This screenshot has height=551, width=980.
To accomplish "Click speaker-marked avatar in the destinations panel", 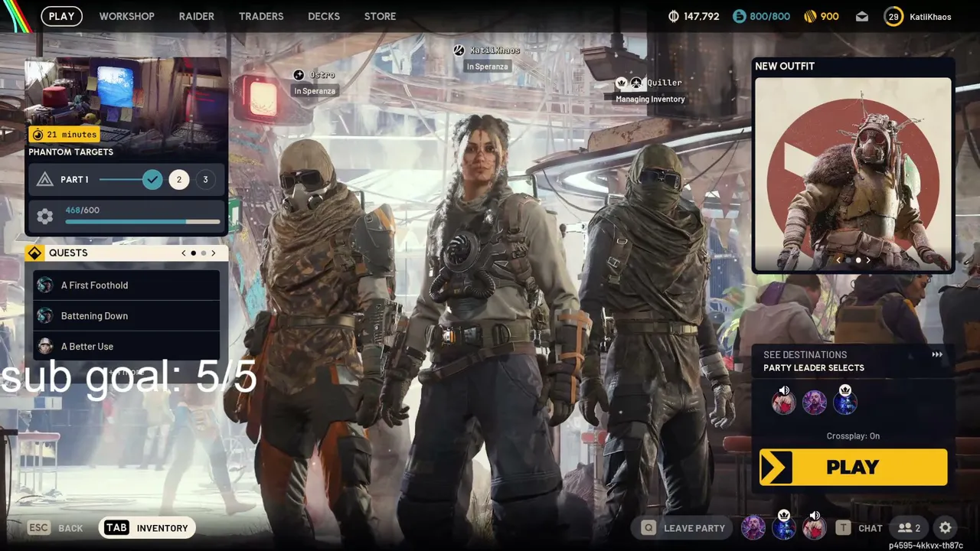I will (783, 402).
